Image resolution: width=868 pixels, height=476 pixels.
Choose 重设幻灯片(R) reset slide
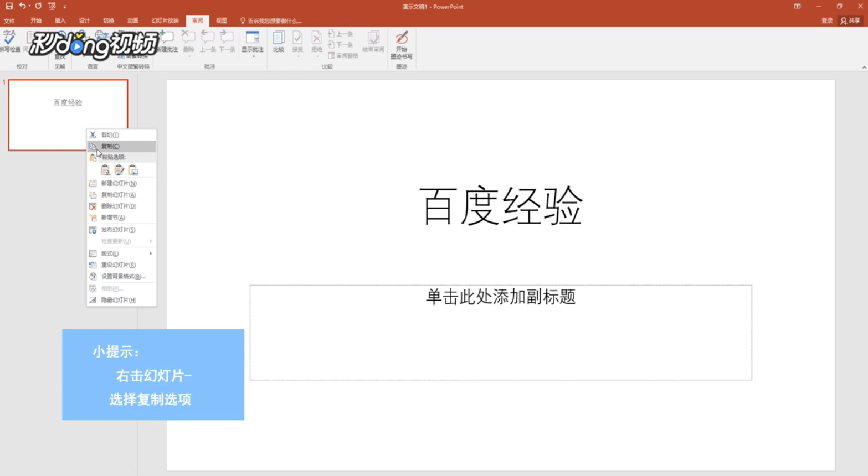[x=121, y=265]
